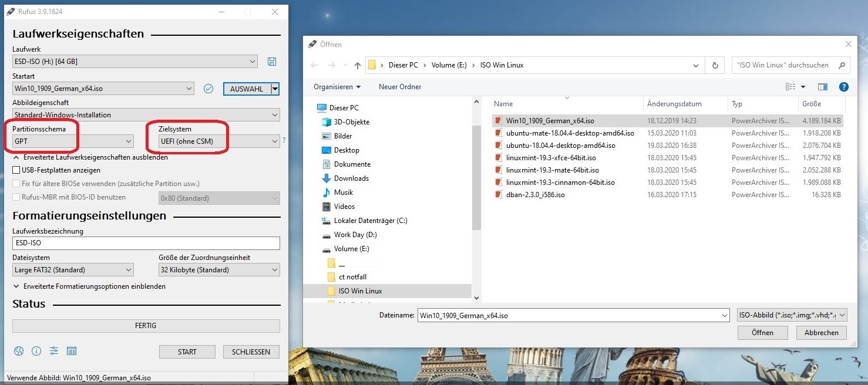The image size is (868, 385).
Task: Select Videos in the navigation tree
Action: tap(338, 207)
